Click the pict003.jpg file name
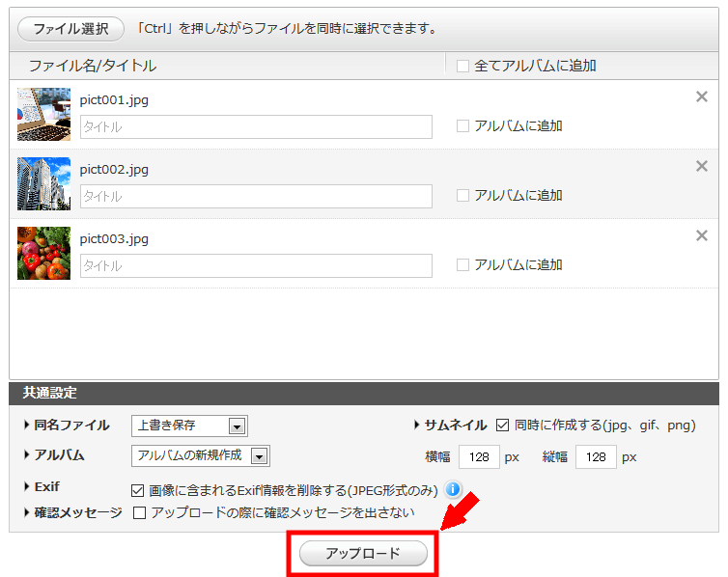Viewport: 728px width, 577px height. pyautogui.click(x=114, y=239)
